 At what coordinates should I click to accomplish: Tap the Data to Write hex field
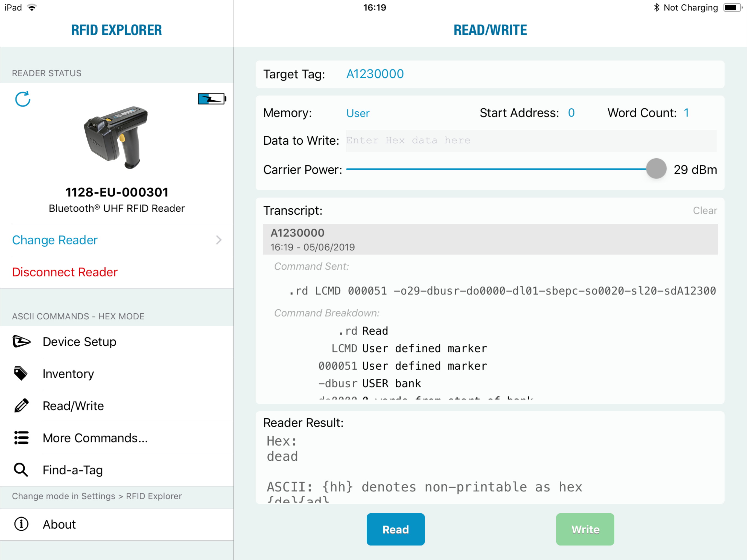[532, 141]
